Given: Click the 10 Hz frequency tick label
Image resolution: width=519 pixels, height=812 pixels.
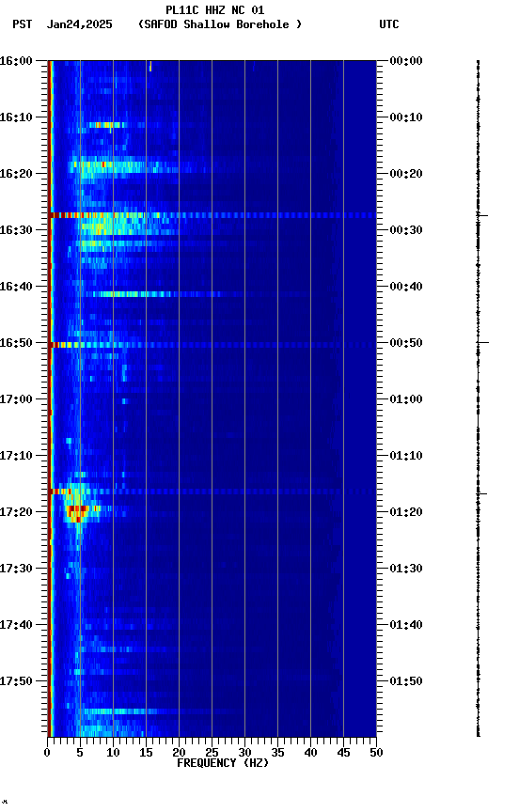Looking at the screenshot, I should pos(113,753).
